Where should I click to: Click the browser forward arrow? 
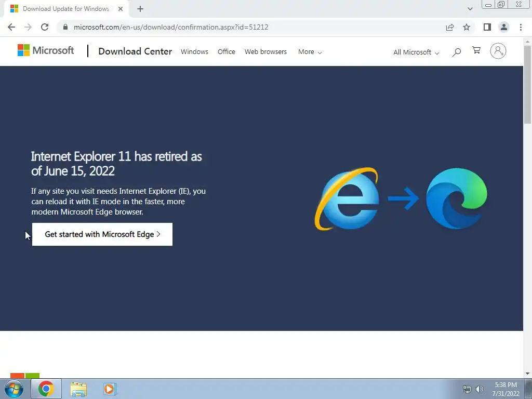[x=28, y=27]
